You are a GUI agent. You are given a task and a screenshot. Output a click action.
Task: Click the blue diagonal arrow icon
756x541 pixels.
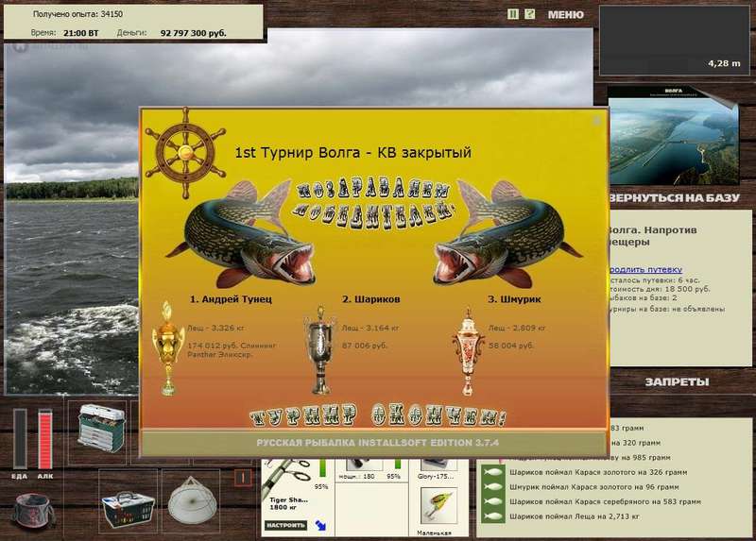pos(320,526)
